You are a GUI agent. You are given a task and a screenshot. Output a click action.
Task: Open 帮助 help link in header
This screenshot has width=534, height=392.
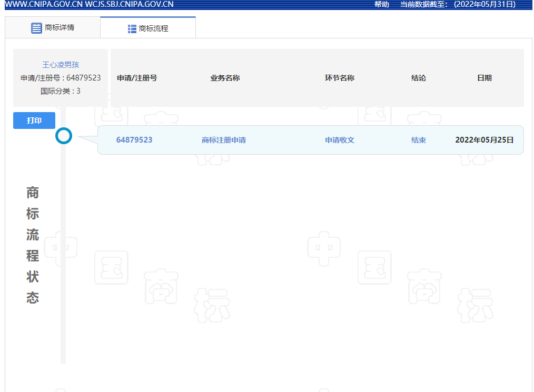click(381, 4)
